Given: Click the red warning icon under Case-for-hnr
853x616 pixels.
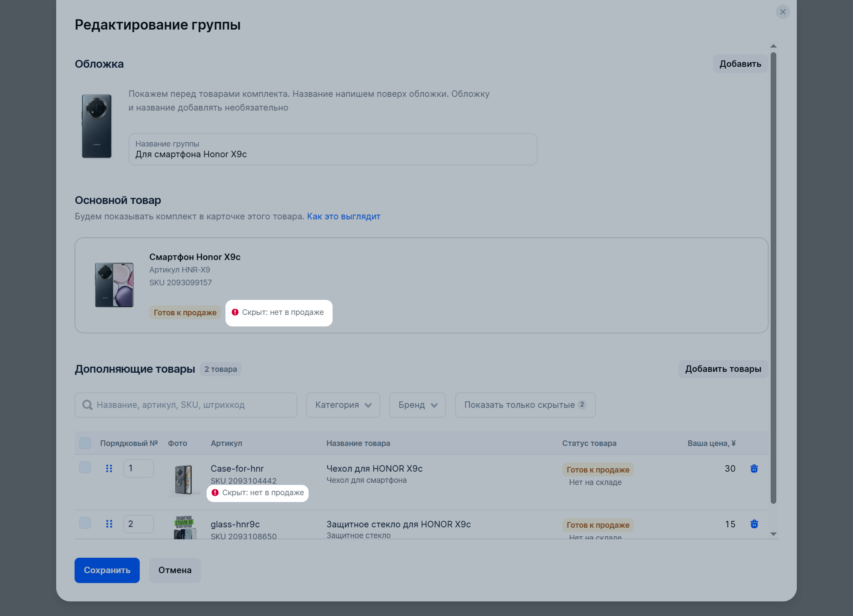Looking at the screenshot, I should point(215,493).
